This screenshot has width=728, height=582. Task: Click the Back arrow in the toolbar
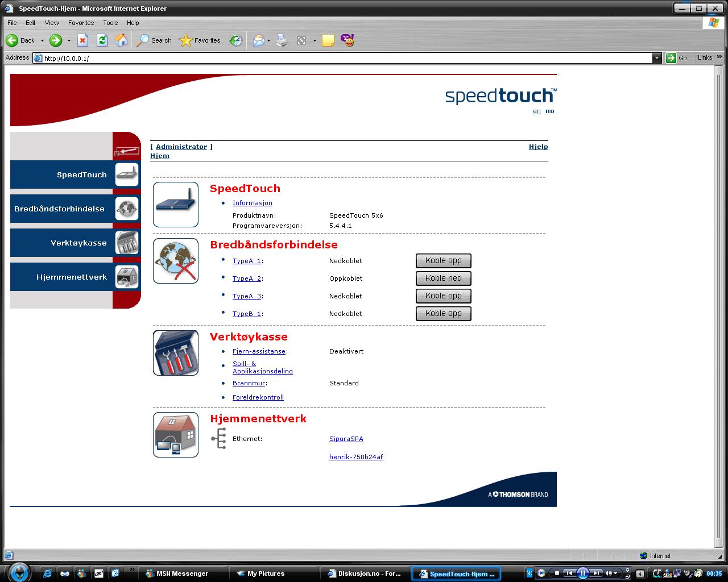click(x=12, y=40)
